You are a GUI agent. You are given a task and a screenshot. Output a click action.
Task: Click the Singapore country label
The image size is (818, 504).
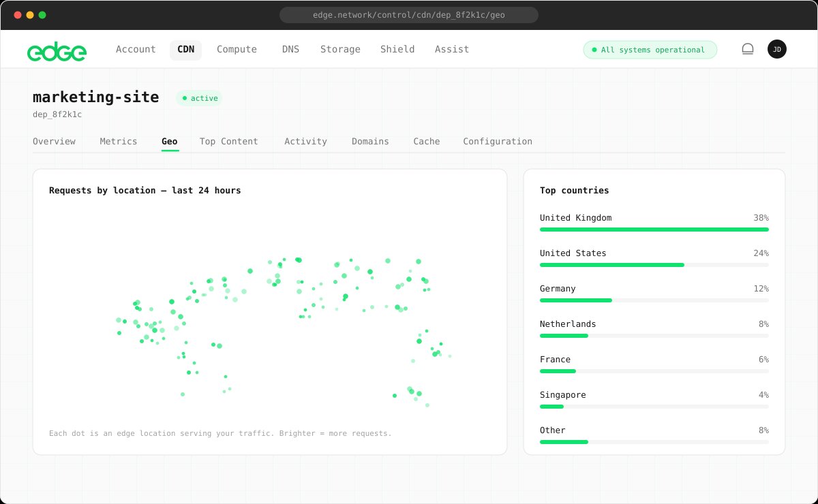pos(563,395)
